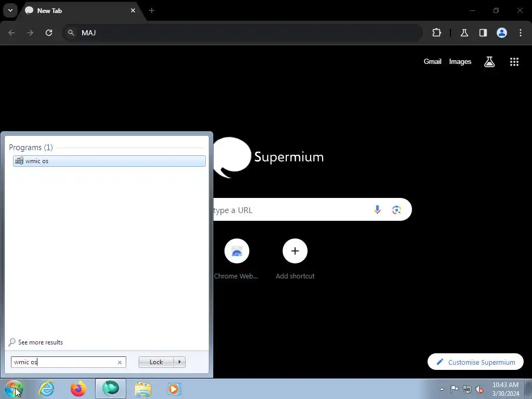
Task: Click Customise Supermium button
Action: tap(476, 362)
